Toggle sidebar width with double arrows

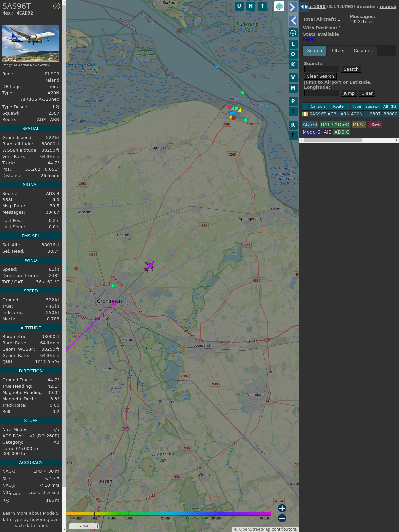[304, 7]
